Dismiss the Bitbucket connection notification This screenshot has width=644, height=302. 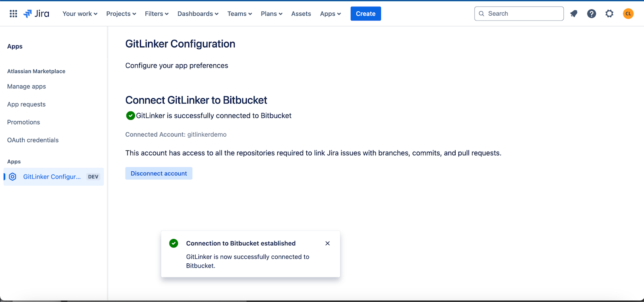[328, 243]
